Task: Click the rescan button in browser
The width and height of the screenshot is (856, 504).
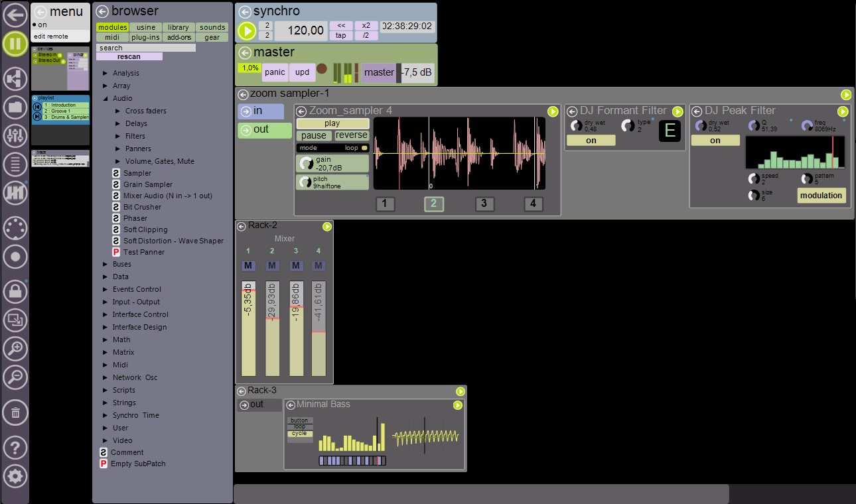Action: (129, 56)
